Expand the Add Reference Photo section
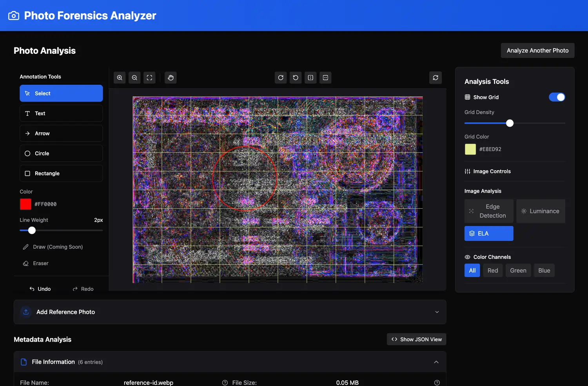Image resolution: width=588 pixels, height=386 pixels. [230, 312]
